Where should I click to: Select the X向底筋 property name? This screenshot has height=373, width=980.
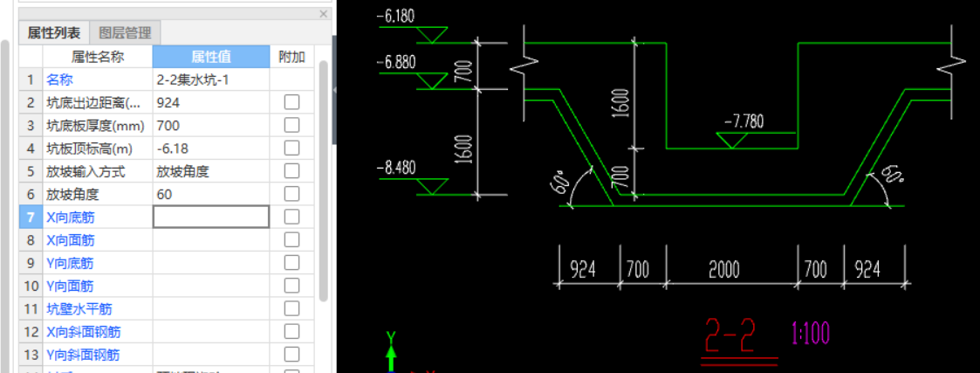click(71, 218)
